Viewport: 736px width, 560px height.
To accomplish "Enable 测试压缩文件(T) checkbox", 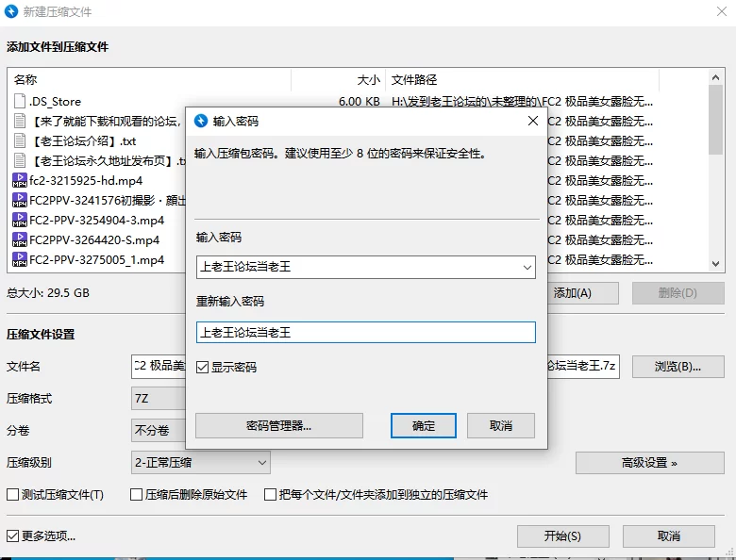I will pos(12,494).
